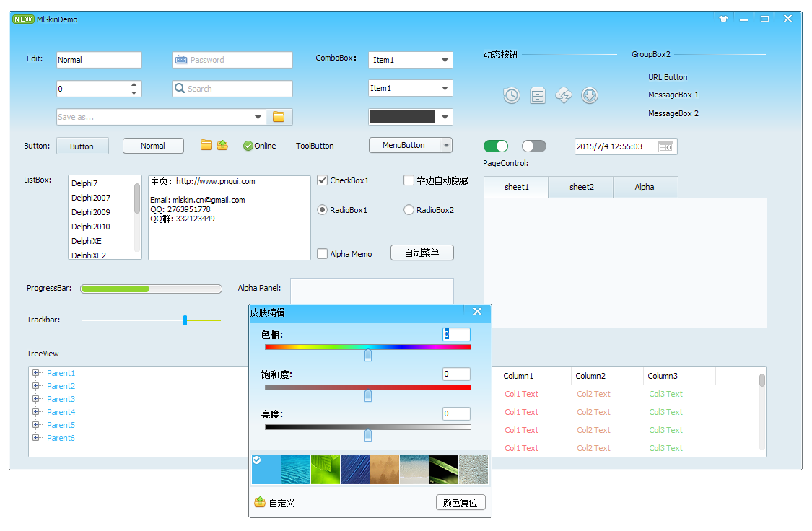Open the calendar icon in date field
The width and height of the screenshot is (812, 531).
point(666,146)
